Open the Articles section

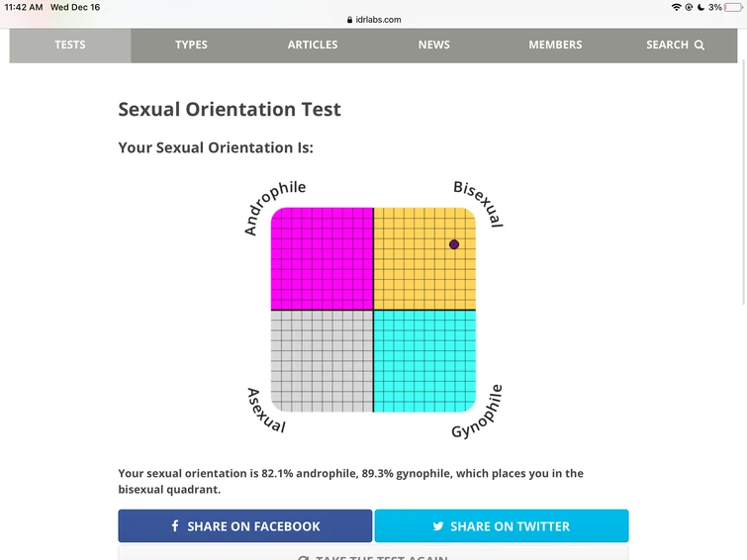pos(313,46)
